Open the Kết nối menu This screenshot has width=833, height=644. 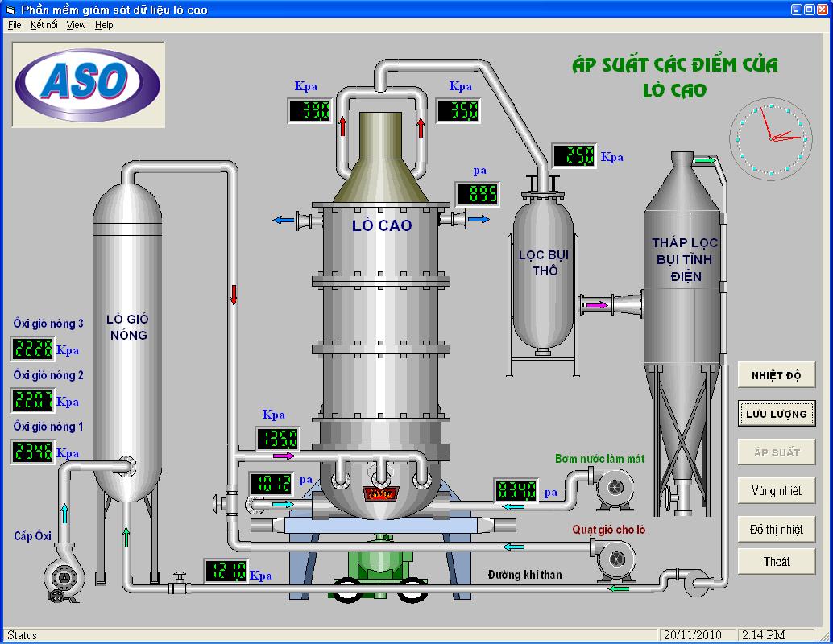[x=44, y=25]
